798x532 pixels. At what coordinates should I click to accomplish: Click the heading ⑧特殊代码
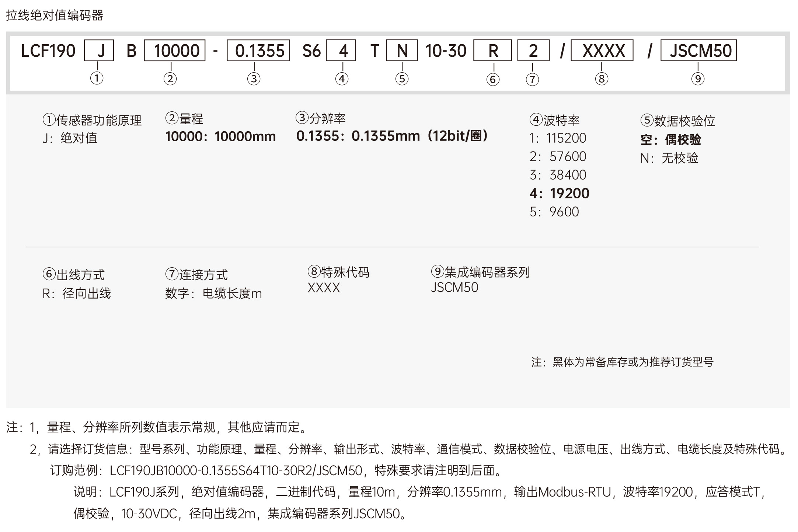click(338, 272)
